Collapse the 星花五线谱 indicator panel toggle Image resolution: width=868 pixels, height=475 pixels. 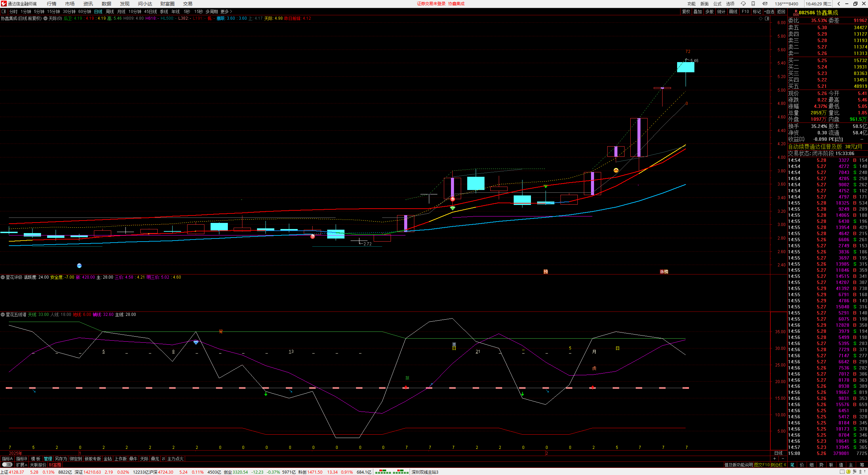pos(3,315)
